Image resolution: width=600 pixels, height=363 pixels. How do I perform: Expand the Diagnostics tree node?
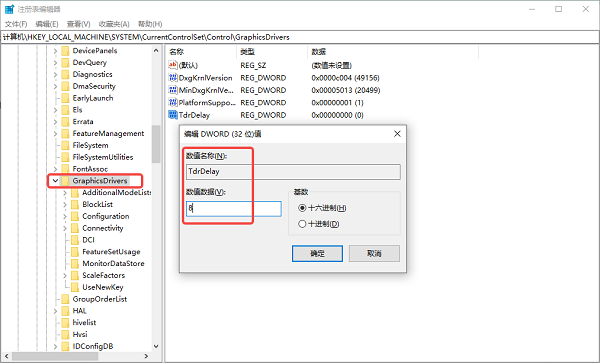tap(55, 74)
